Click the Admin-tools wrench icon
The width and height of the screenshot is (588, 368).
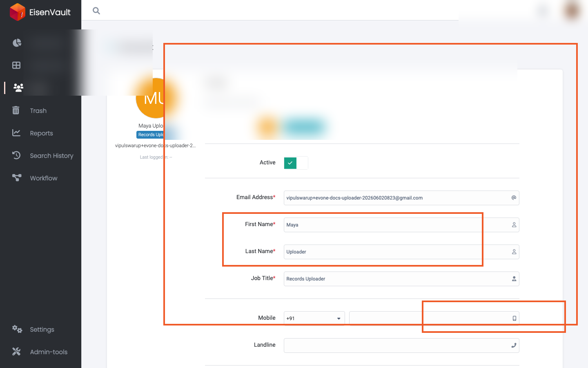[x=16, y=352]
